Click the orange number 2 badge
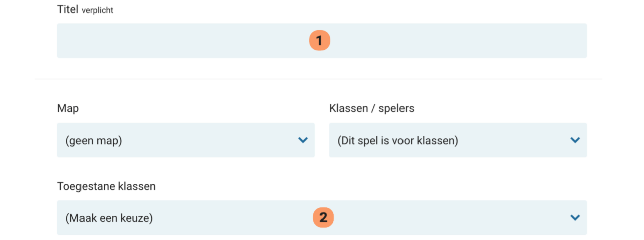 pos(324,218)
